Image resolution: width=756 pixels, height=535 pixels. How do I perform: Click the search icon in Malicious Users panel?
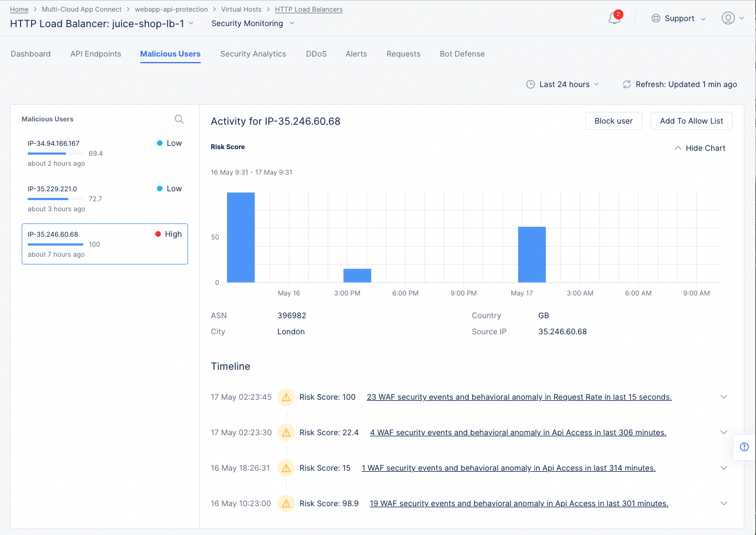[179, 119]
